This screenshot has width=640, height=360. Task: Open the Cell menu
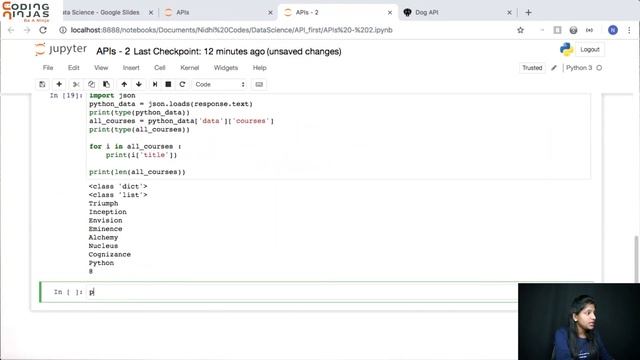pos(160,68)
